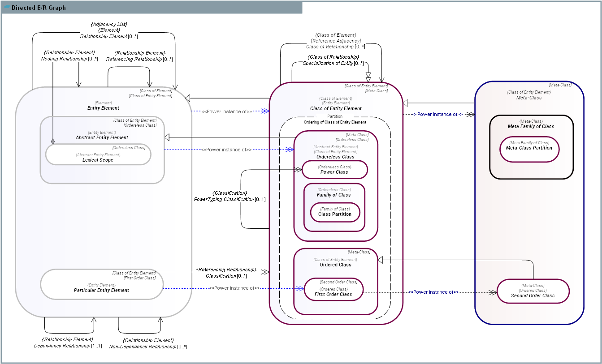602x364 pixels.
Task: Click the Referencing Relationship [0..*] label
Action: 139,59
